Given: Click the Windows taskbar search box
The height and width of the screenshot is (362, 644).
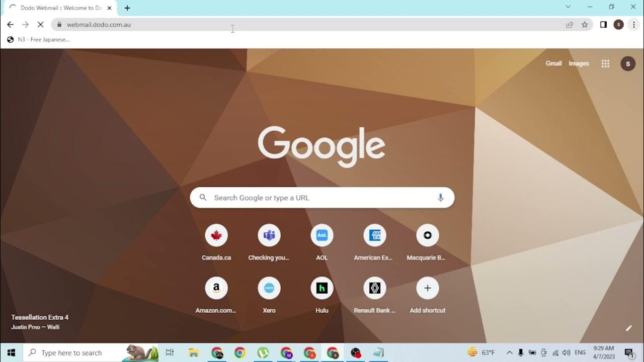Looking at the screenshot, I should (91, 352).
